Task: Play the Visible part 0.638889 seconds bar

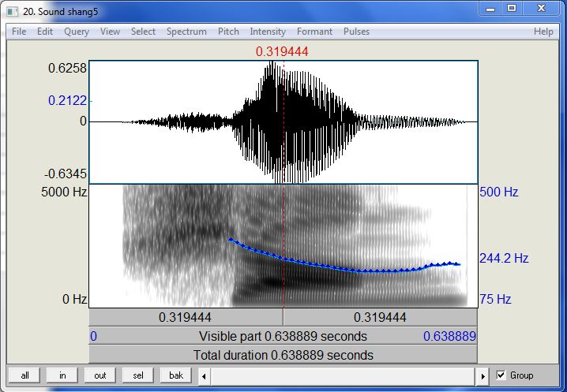Action: (283, 336)
